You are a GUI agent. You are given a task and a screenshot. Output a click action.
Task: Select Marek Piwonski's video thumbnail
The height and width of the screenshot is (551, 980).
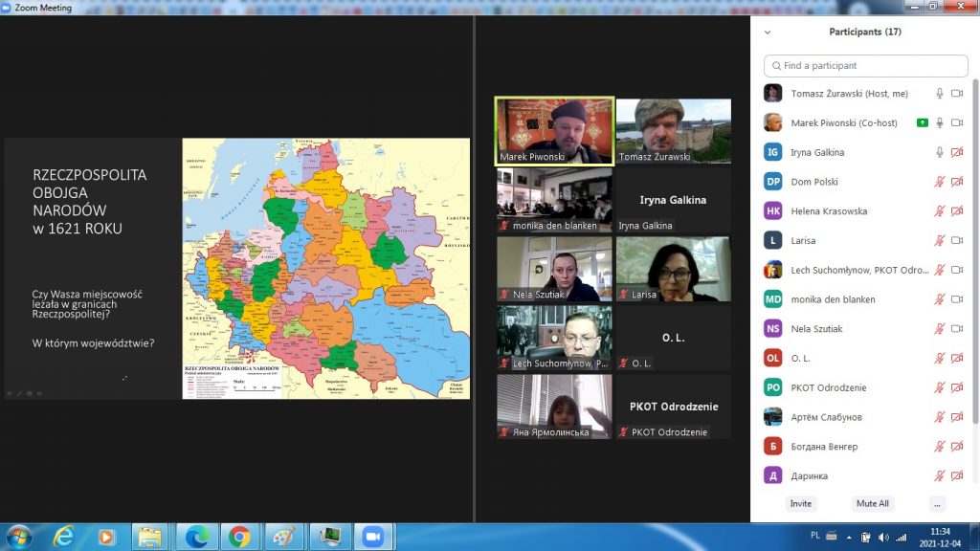click(x=554, y=130)
